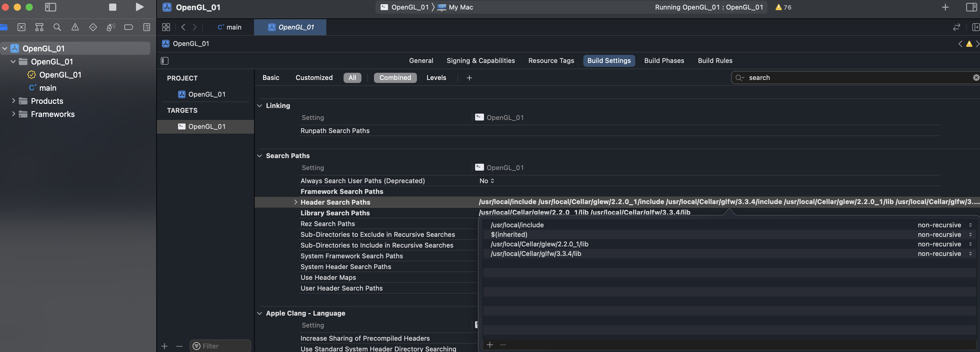This screenshot has height=352, width=980.
Task: Expand the Header Search Paths row
Action: (295, 202)
